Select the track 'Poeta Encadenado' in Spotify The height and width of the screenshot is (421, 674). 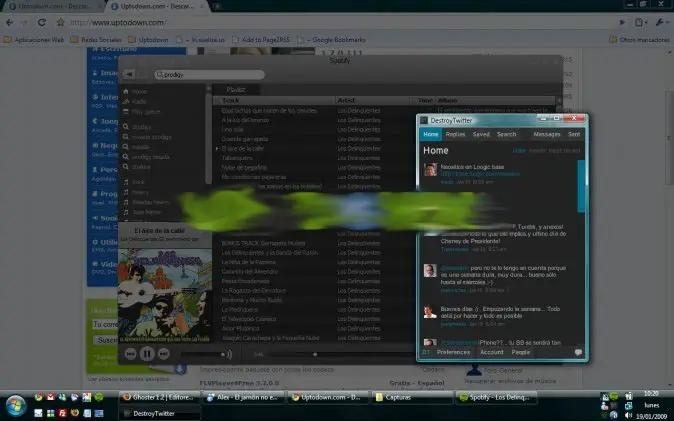click(245, 281)
